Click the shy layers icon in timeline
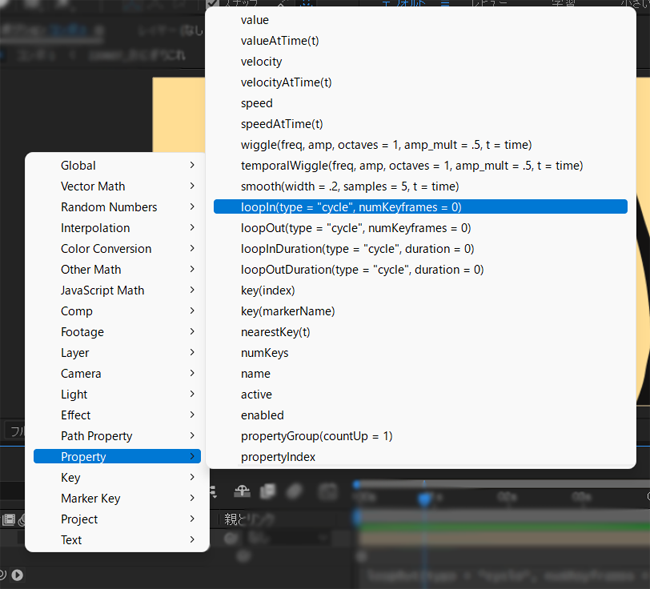 (x=242, y=491)
